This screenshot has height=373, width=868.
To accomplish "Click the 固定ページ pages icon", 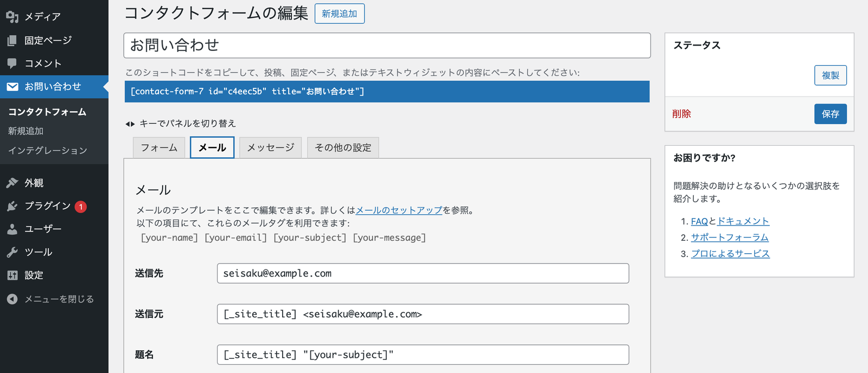I will [x=12, y=40].
